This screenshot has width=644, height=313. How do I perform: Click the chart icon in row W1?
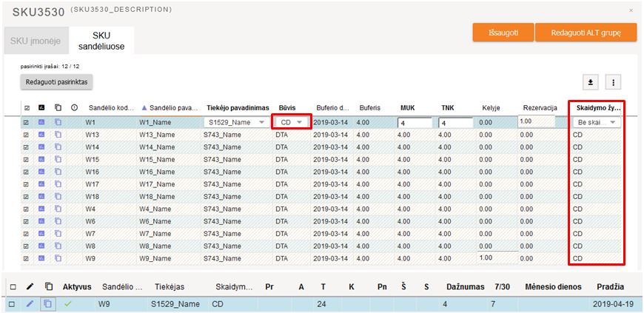click(x=42, y=122)
